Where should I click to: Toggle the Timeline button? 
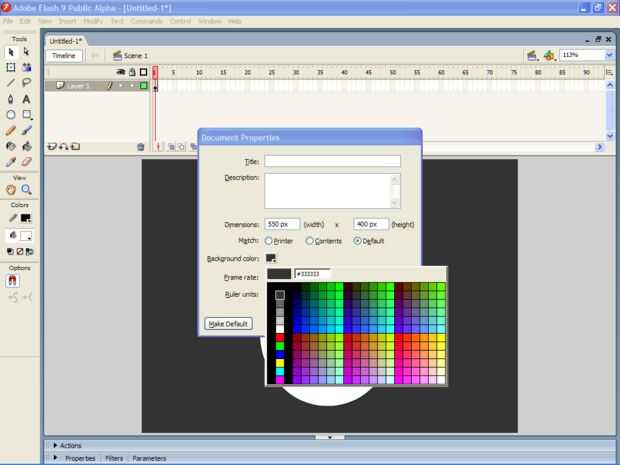coord(64,56)
